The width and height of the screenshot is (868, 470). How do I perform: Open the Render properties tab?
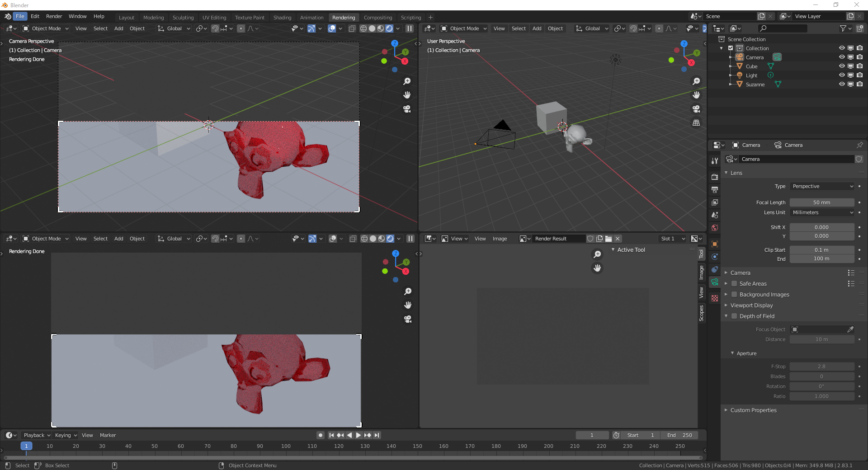tap(715, 177)
